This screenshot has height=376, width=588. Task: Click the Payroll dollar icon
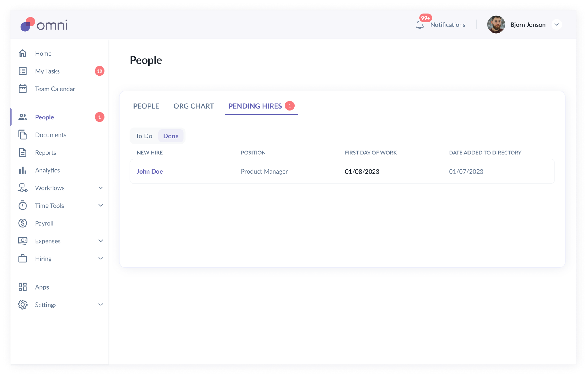pos(23,223)
